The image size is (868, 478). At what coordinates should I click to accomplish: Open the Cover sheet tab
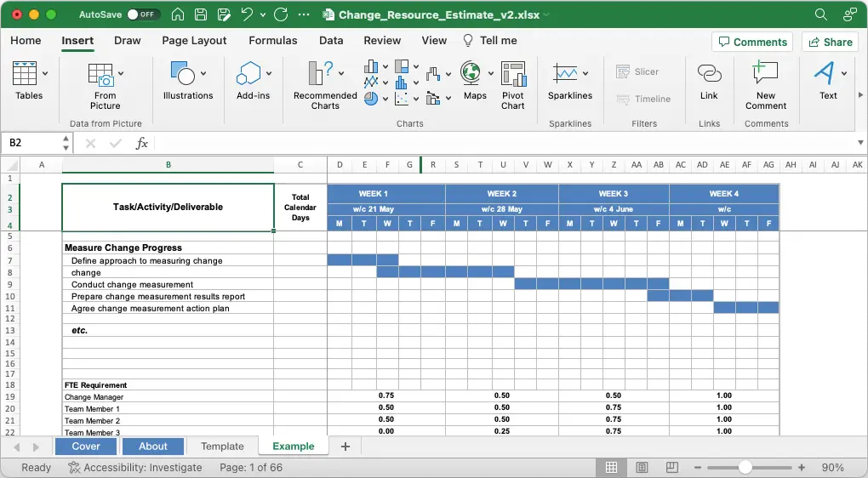[86, 447]
